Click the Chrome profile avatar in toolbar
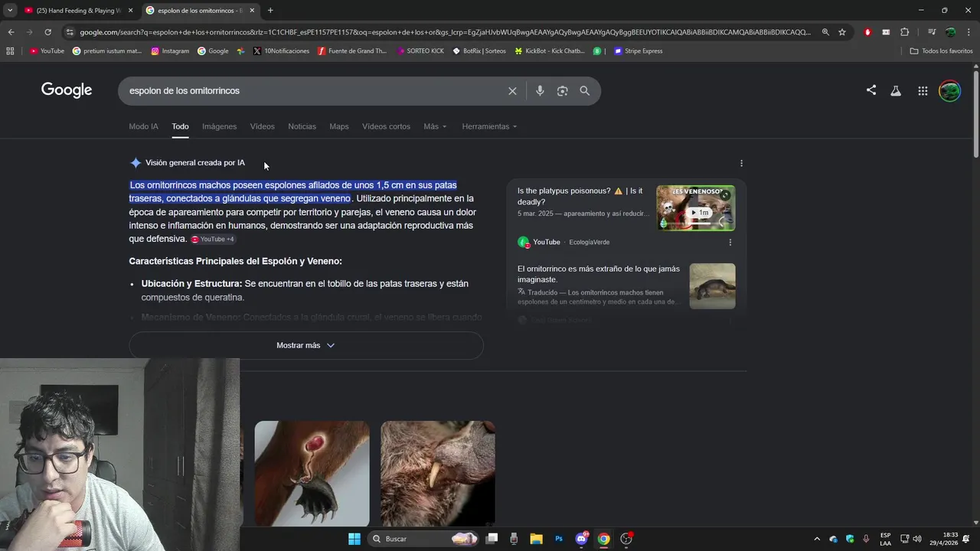This screenshot has height=551, width=980. click(x=950, y=32)
